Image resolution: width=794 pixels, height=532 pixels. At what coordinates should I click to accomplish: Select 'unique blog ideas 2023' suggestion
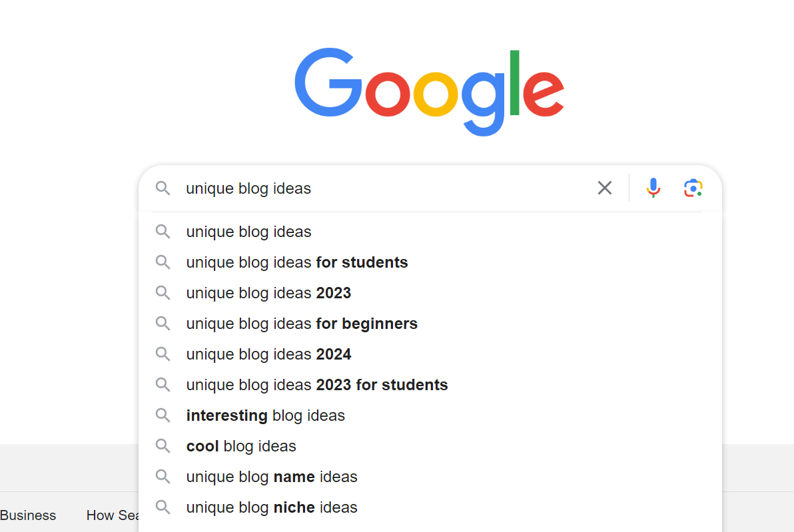coord(268,293)
